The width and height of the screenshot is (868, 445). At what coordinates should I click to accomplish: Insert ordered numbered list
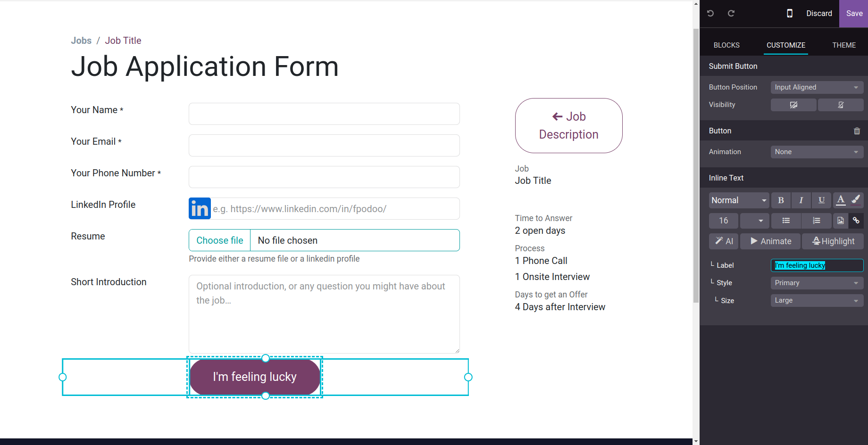[x=817, y=221]
